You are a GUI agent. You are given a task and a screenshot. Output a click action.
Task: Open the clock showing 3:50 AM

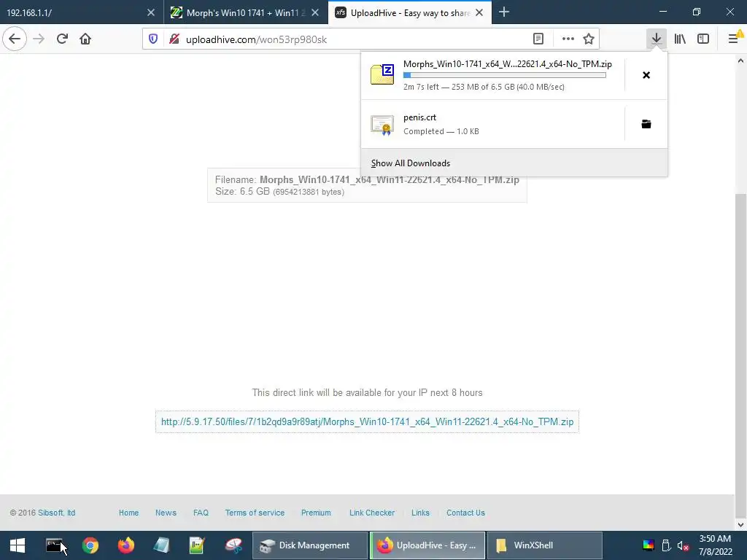[715, 545]
